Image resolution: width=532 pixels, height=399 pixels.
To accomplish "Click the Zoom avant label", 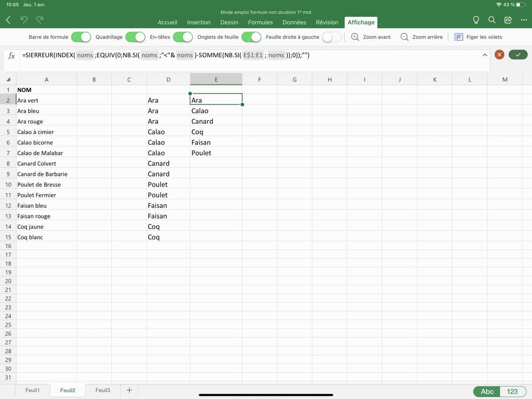I will (377, 37).
